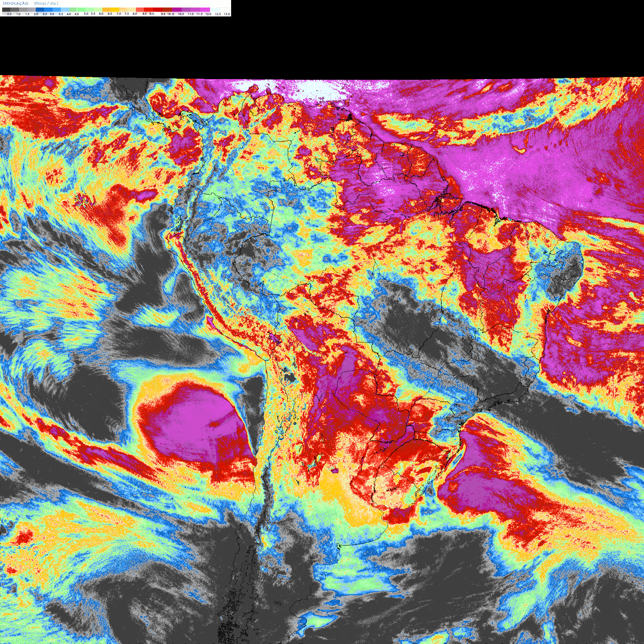Click the '12.5' legend value
The image size is (644, 644).
point(218,14)
